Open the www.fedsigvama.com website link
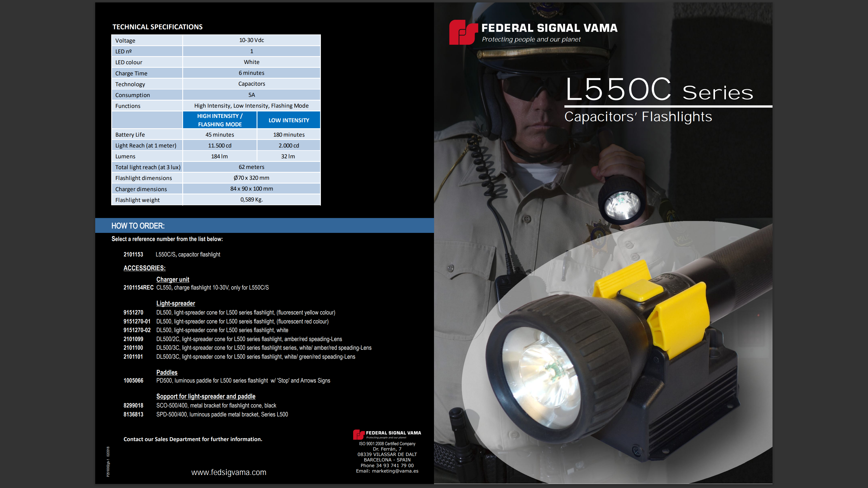868x488 pixels. 228,472
